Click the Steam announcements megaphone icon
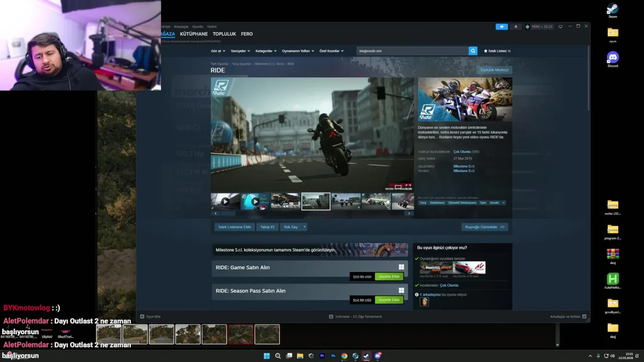The height and width of the screenshot is (362, 644). [x=502, y=27]
